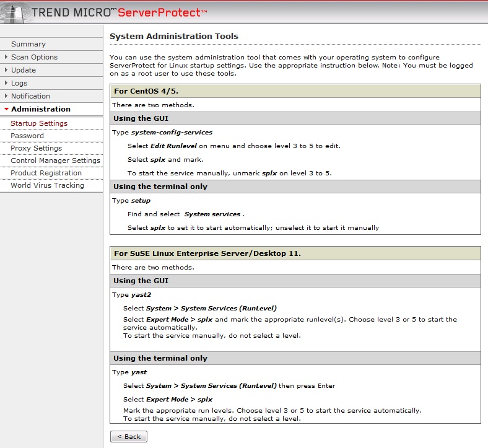Open the Password settings page
Image resolution: width=488 pixels, height=448 pixels.
pyautogui.click(x=27, y=136)
